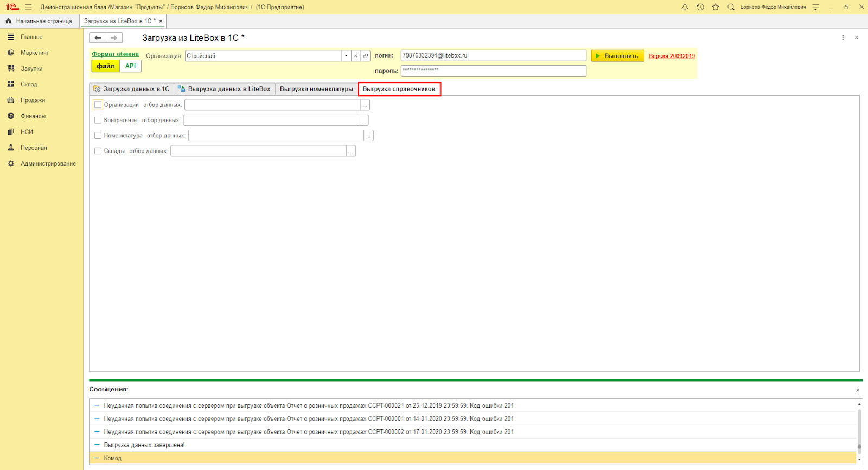Viewport: 868px width, 470px height.
Task: Switch to Загрузка данных в 1С tab
Action: [x=131, y=89]
